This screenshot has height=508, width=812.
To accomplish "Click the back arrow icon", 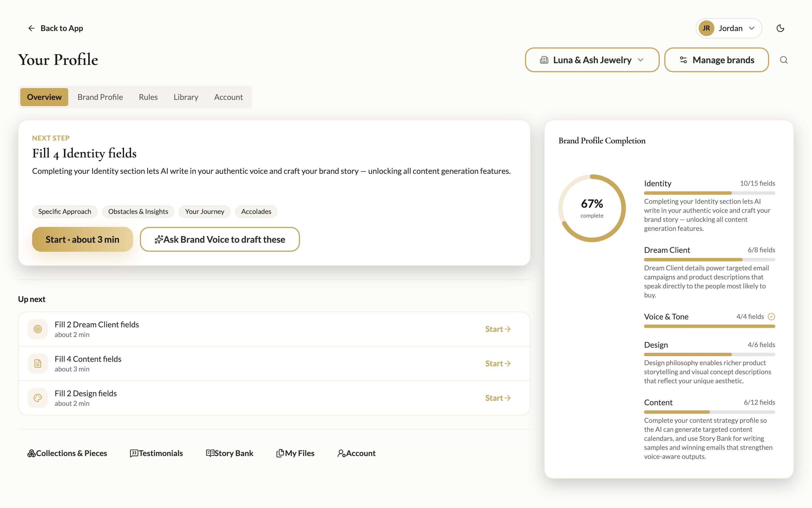I will click(32, 28).
